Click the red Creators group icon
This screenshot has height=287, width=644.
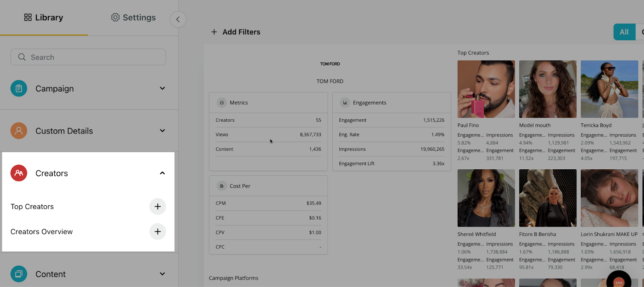pyautogui.click(x=19, y=173)
